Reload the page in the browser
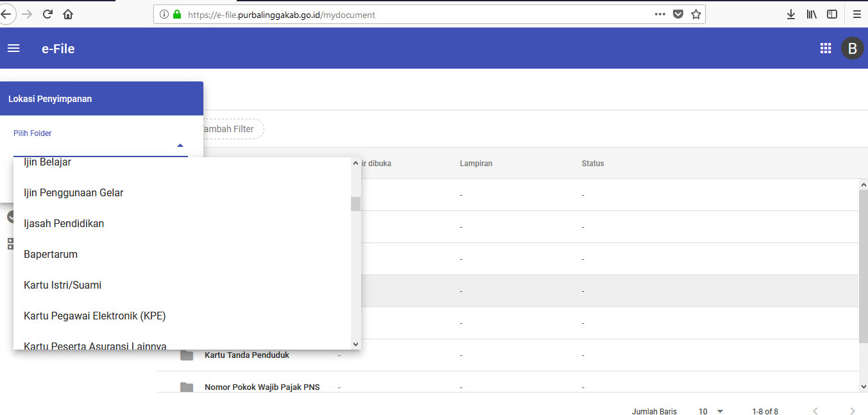 47,14
